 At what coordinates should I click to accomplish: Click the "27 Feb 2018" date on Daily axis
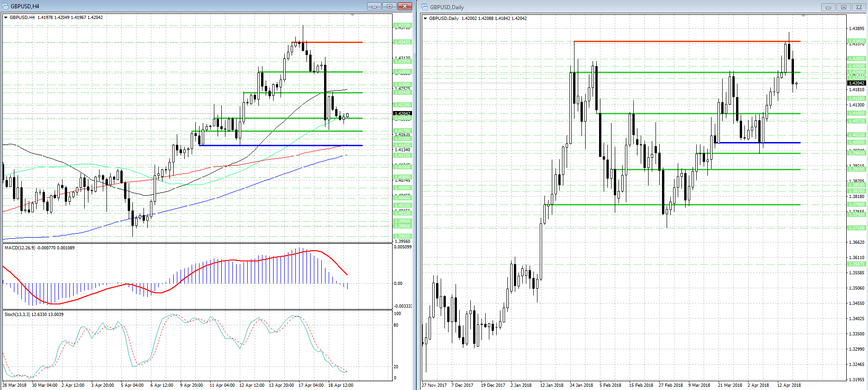[x=671, y=385]
